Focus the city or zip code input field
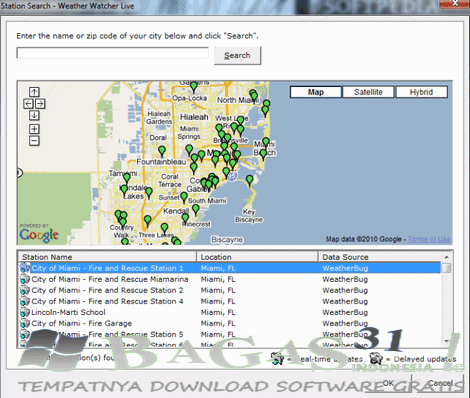 [113, 53]
